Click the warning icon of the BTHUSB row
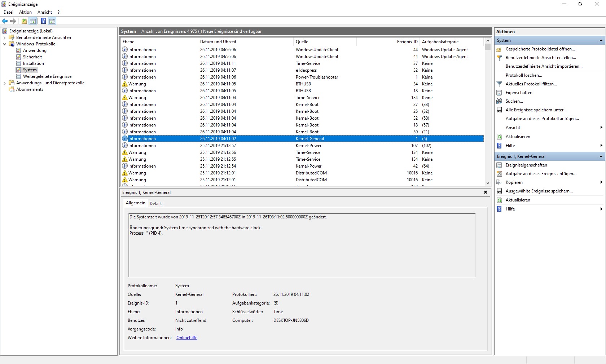This screenshot has height=364, width=606. (125, 84)
